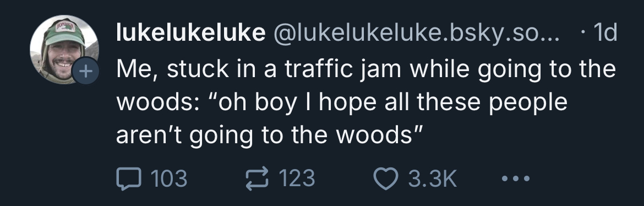Click the reply speech bubble icon
This screenshot has height=206, width=644.
click(x=129, y=179)
